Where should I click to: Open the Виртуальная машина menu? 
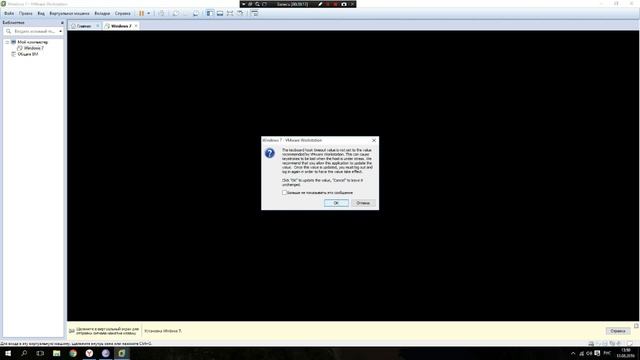(x=69, y=13)
